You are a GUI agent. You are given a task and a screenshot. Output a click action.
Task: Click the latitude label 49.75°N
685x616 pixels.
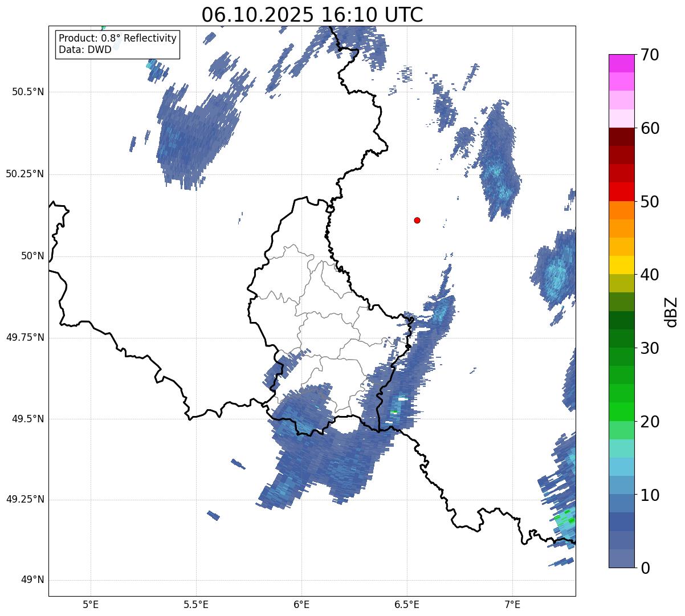pyautogui.click(x=25, y=337)
